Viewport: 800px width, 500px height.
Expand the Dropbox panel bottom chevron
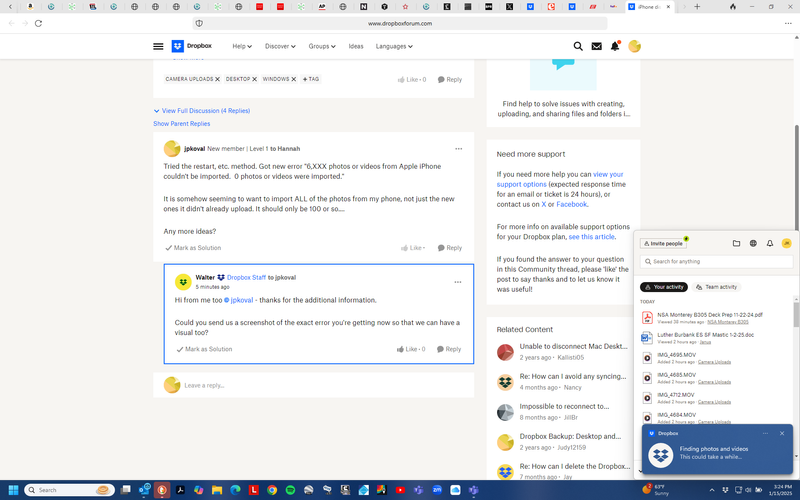pyautogui.click(x=640, y=470)
